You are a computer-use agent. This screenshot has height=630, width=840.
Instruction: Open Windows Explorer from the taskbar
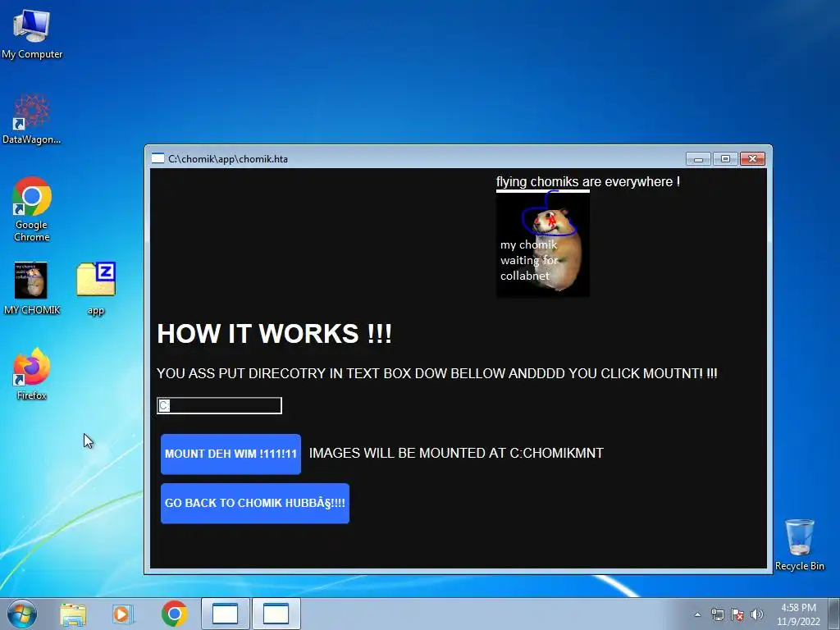73,614
